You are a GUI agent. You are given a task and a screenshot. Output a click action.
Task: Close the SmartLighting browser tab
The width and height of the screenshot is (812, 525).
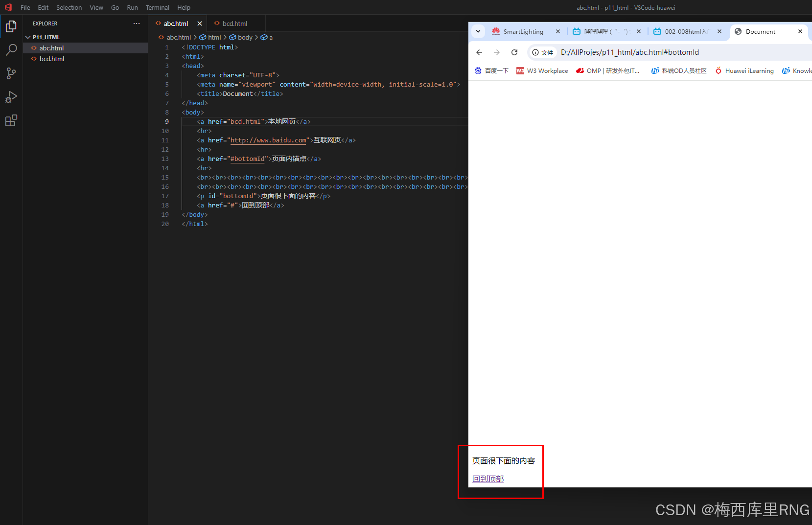pos(557,31)
